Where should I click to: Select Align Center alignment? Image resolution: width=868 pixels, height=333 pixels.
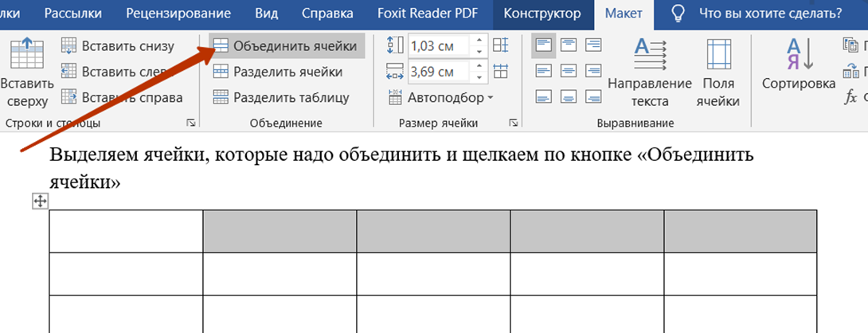pyautogui.click(x=569, y=71)
